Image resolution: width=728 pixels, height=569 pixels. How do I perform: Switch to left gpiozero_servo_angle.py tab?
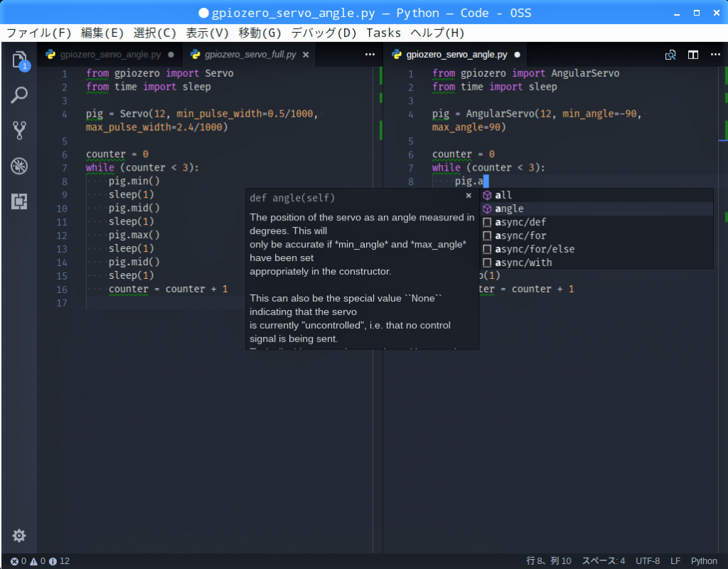[110, 54]
